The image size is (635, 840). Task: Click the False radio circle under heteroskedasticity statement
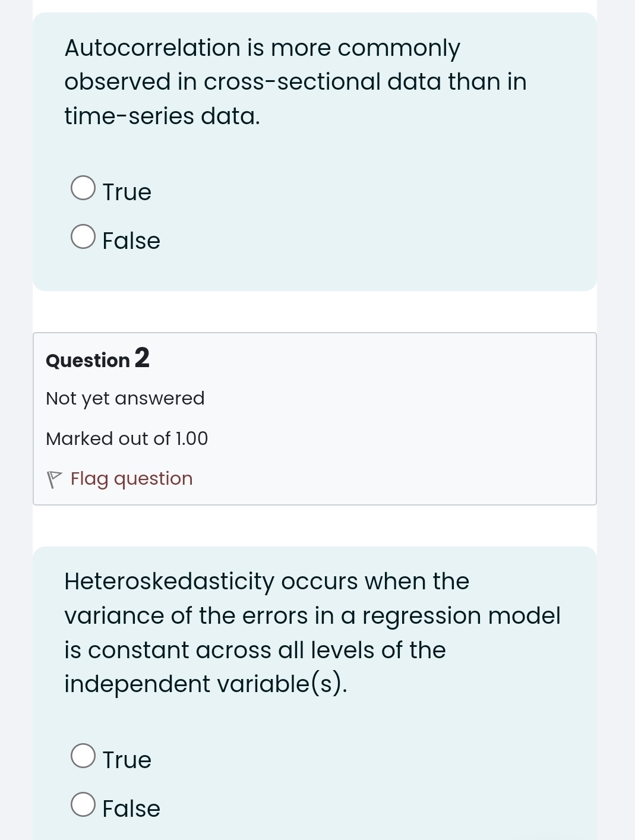tap(83, 804)
